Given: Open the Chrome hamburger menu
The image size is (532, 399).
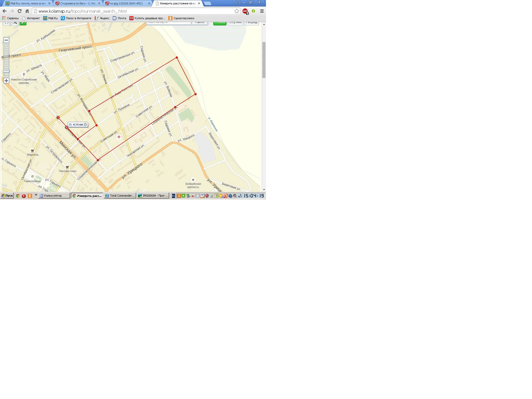Looking at the screenshot, I should point(262,11).
